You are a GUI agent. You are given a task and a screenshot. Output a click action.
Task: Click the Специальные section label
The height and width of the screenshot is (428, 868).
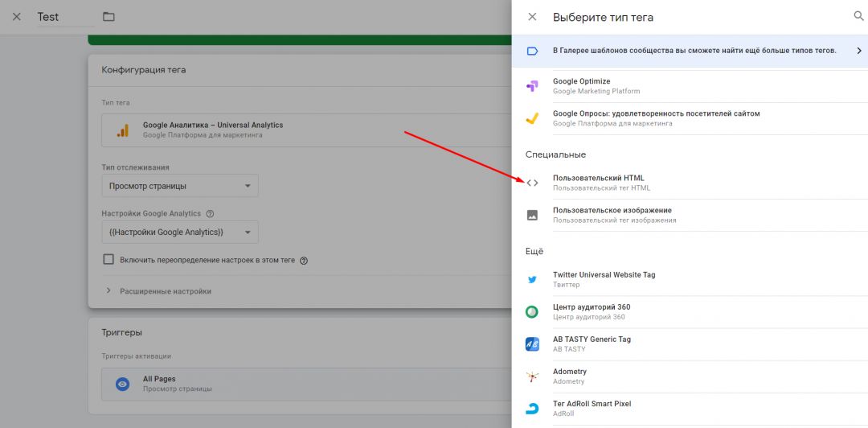click(555, 154)
